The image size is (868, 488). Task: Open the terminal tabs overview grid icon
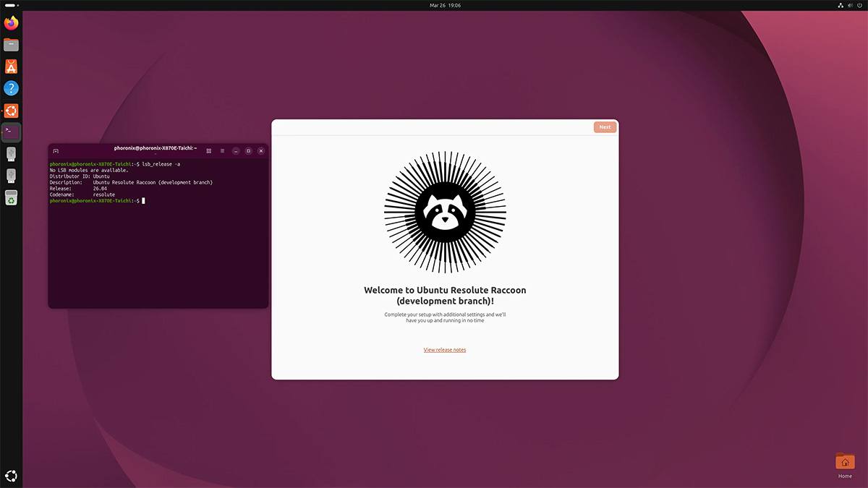(209, 150)
